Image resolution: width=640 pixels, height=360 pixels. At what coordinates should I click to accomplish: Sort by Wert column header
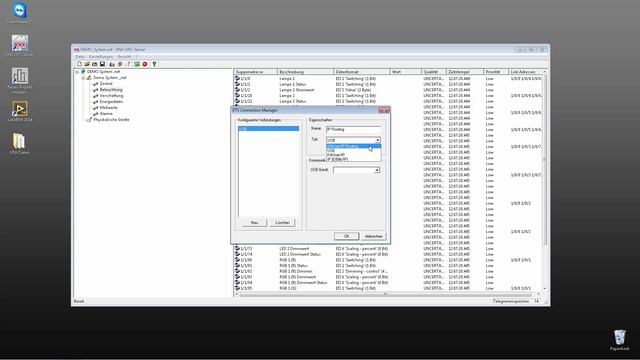[x=406, y=72]
